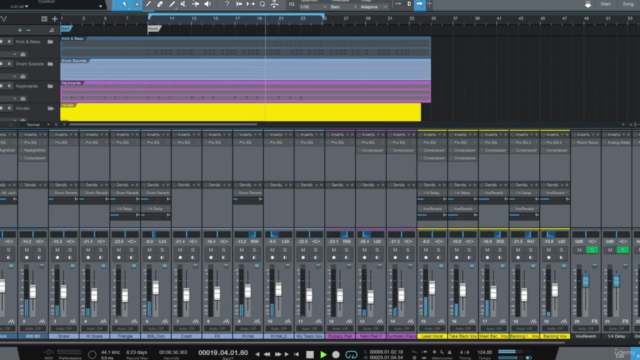Select the Split tool
Viewport: 640px width, 360px height.
pyautogui.click(x=149, y=4)
